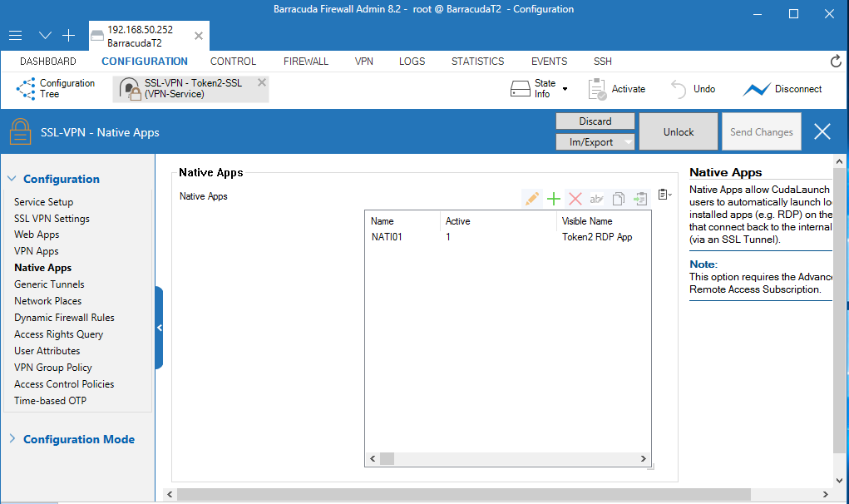The width and height of the screenshot is (849, 504).
Task: Open User Attributes
Action: 47,351
